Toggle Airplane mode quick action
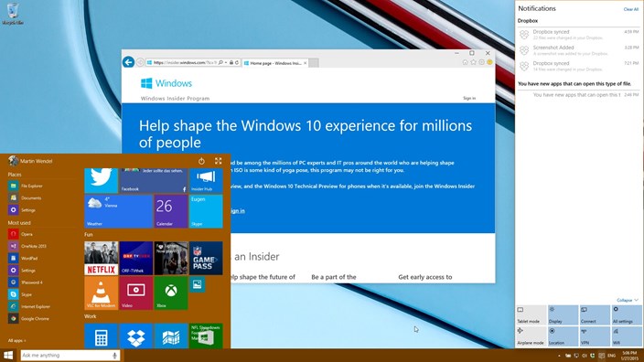Screen dimensions: 644x362 tap(531, 336)
